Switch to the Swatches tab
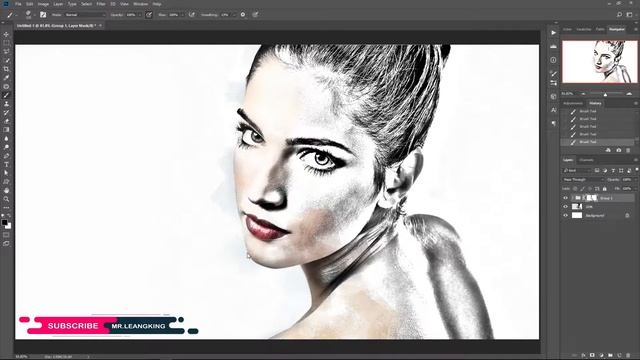This screenshot has height=360, width=640. (584, 29)
